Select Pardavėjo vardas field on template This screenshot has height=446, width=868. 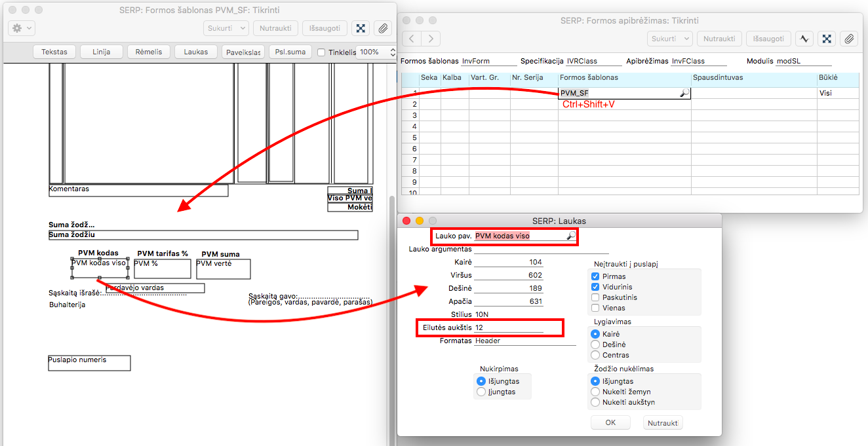coord(155,288)
